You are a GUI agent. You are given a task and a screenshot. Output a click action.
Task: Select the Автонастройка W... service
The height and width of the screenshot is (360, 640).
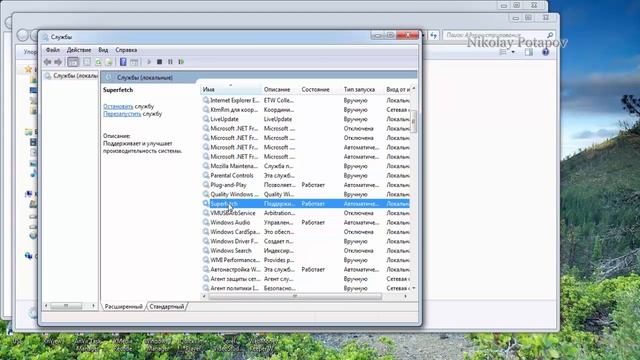pos(306,269)
